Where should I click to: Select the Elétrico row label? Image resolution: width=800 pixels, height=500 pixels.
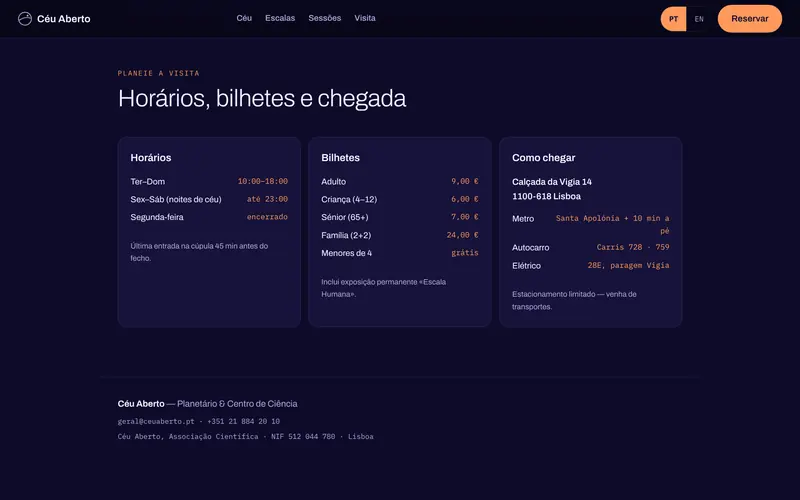pyautogui.click(x=526, y=266)
